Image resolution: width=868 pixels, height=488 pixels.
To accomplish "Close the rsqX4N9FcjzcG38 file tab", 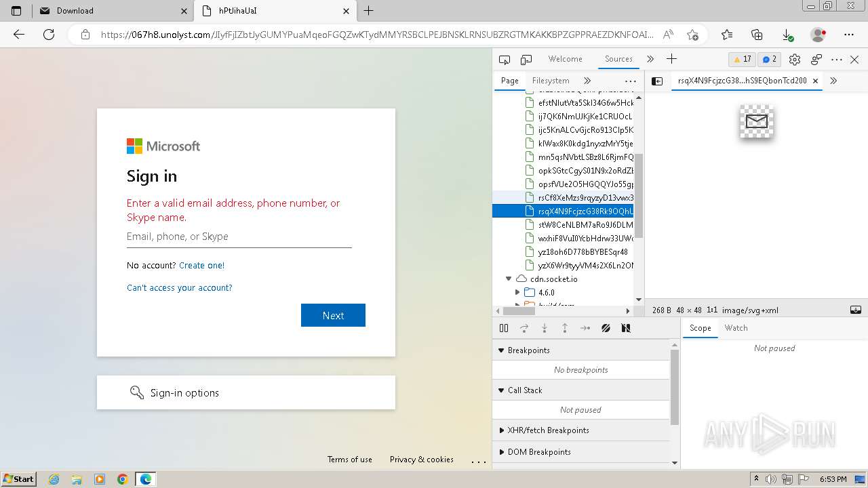I will (815, 81).
